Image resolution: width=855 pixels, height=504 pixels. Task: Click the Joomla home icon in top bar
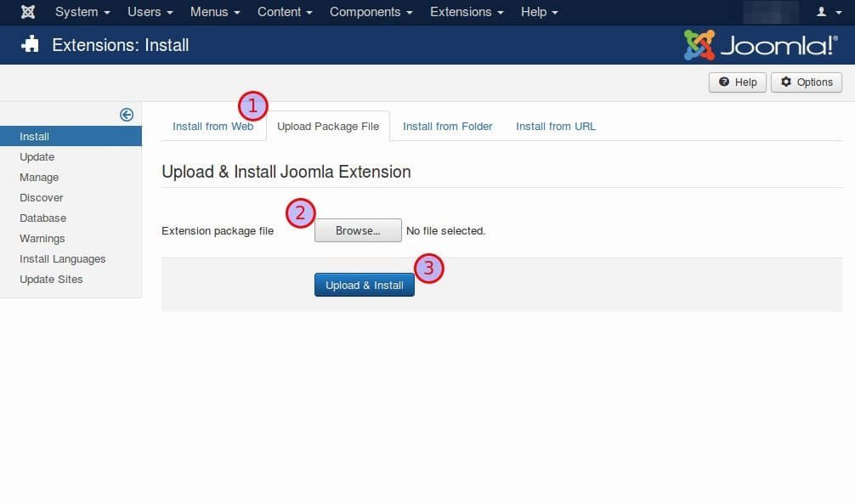click(28, 12)
